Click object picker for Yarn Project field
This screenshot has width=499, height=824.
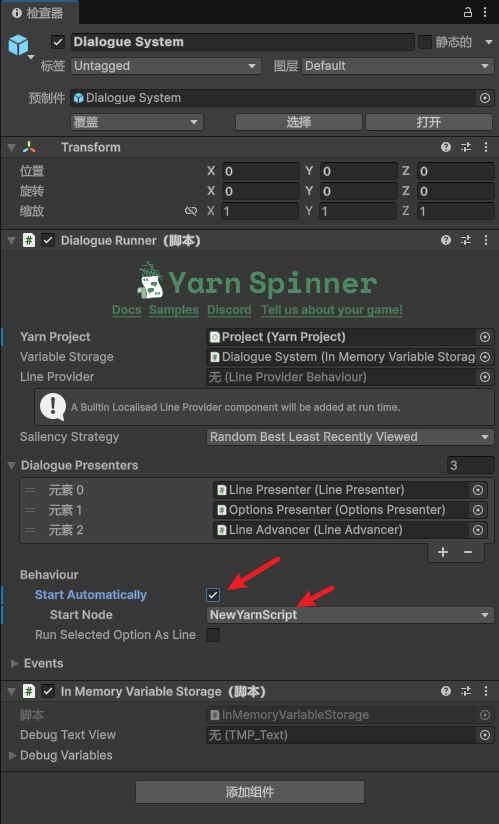[x=485, y=337]
